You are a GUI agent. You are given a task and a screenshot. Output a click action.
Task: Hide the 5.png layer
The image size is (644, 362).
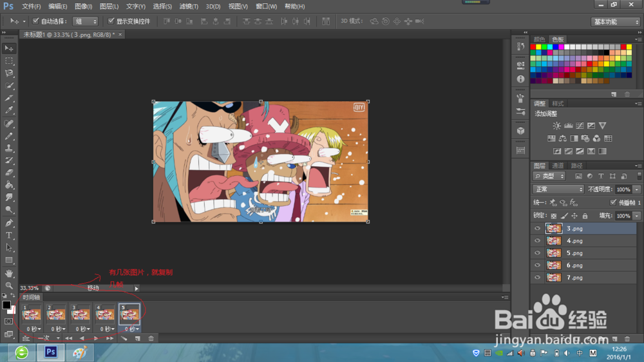pyautogui.click(x=537, y=253)
